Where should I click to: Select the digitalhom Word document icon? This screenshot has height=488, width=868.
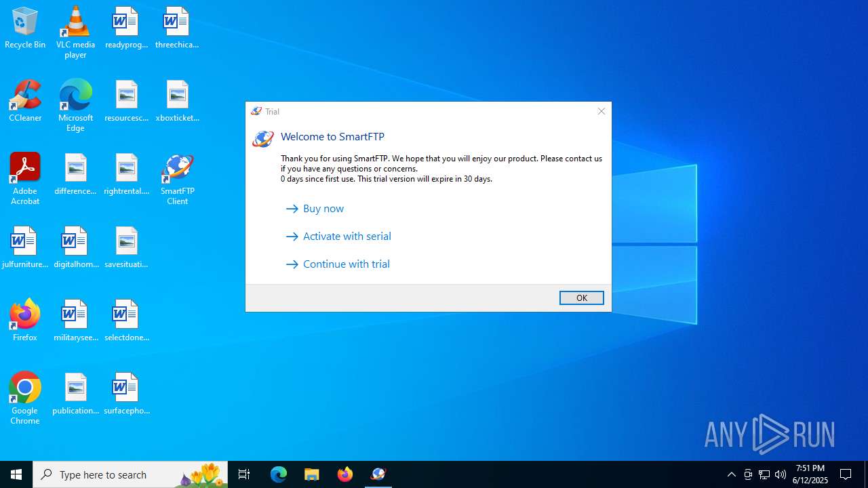point(75,248)
